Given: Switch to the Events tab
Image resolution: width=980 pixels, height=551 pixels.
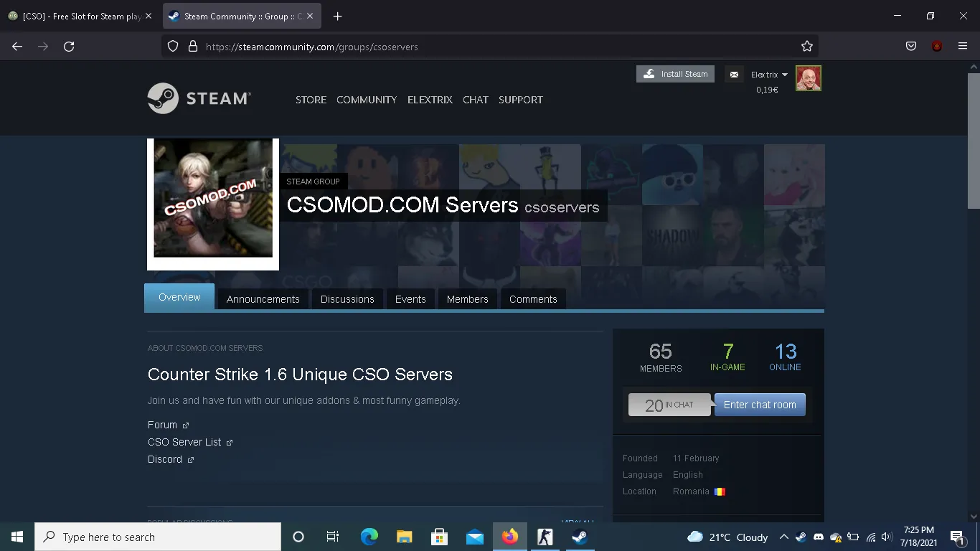Looking at the screenshot, I should [410, 299].
